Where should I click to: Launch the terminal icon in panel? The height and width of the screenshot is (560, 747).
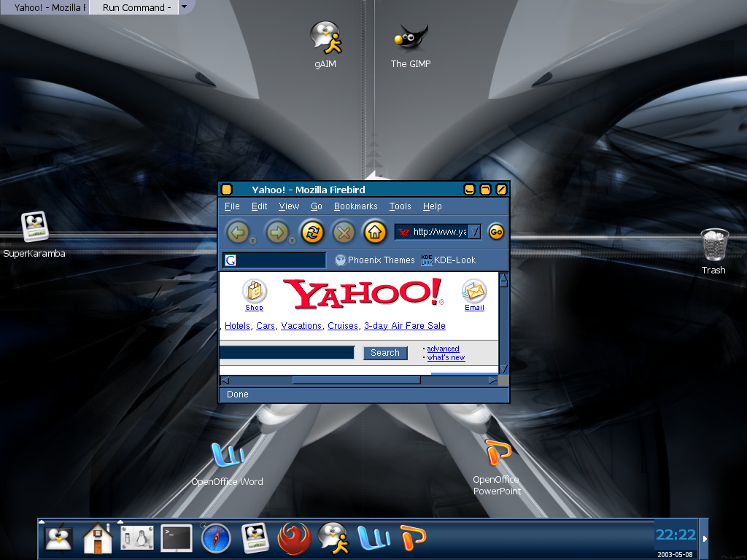177,539
